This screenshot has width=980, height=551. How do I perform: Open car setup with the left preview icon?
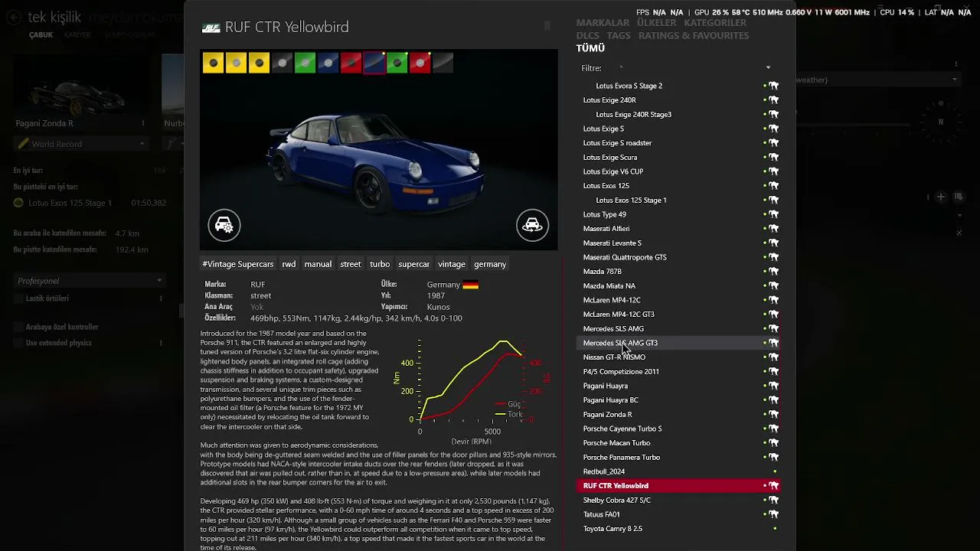[x=224, y=225]
